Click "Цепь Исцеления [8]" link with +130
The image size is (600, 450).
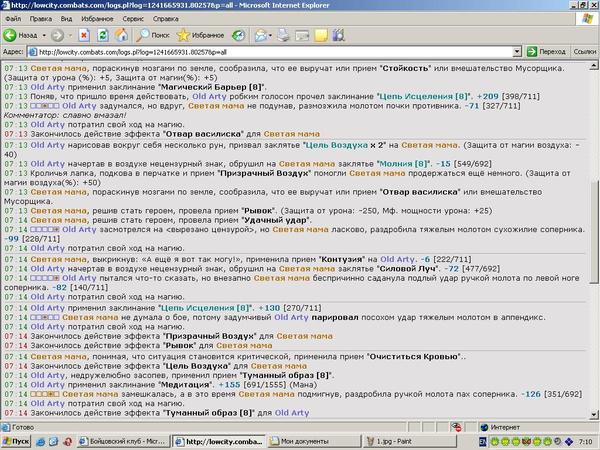[x=206, y=308]
